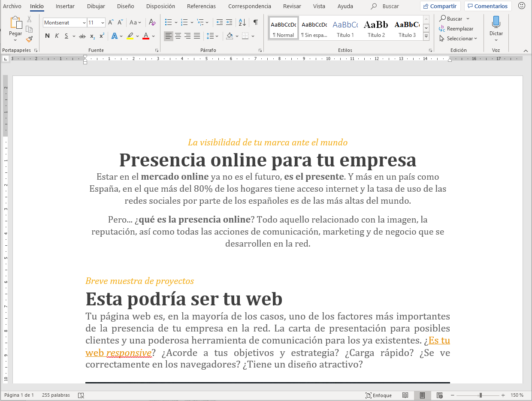Increase the paragraph indent

pyautogui.click(x=229, y=22)
